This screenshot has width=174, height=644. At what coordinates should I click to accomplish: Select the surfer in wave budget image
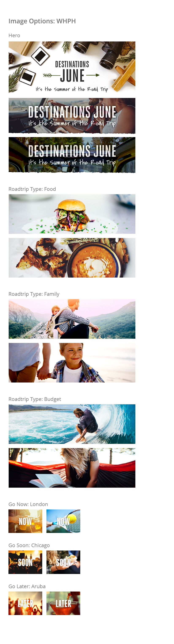click(x=72, y=424)
